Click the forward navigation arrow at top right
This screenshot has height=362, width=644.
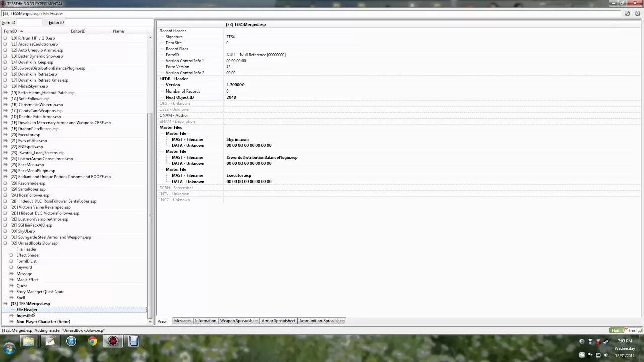coord(637,14)
